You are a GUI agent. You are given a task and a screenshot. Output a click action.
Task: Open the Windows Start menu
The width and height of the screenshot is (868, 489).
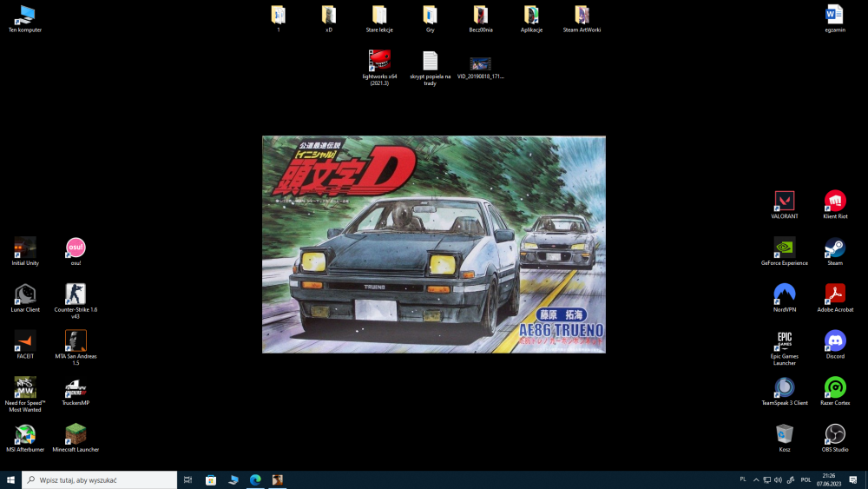coord(10,480)
